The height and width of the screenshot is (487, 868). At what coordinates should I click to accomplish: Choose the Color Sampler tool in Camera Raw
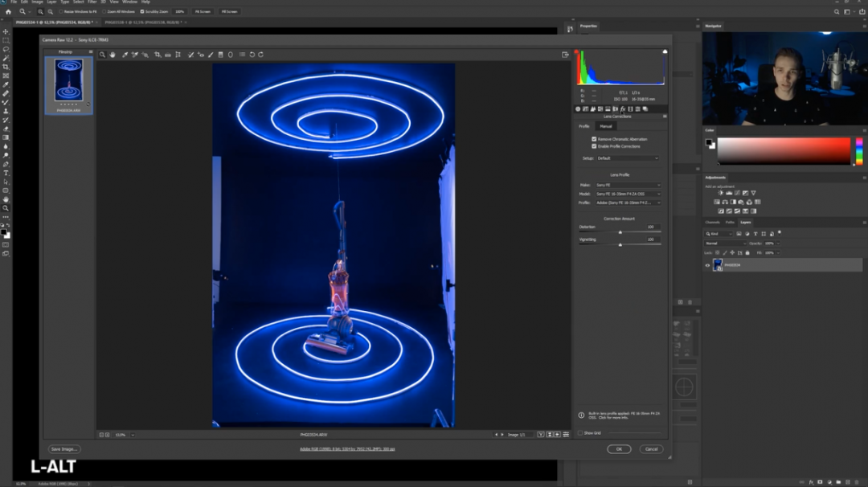coord(134,55)
